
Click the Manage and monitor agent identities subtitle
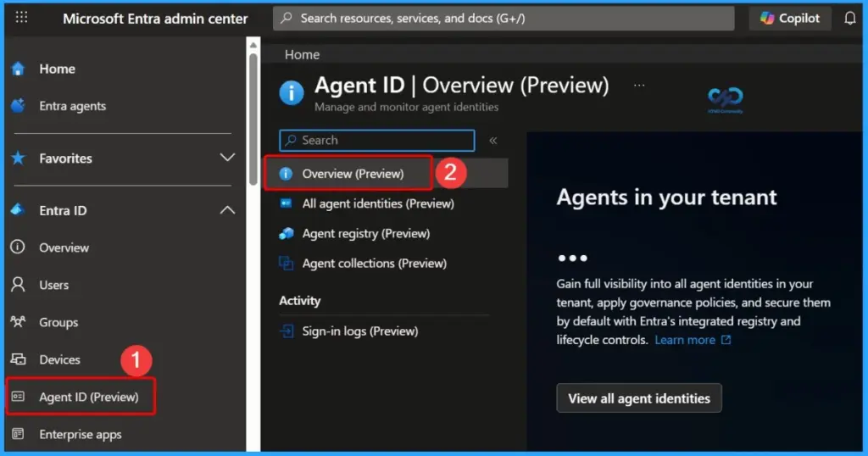click(406, 107)
